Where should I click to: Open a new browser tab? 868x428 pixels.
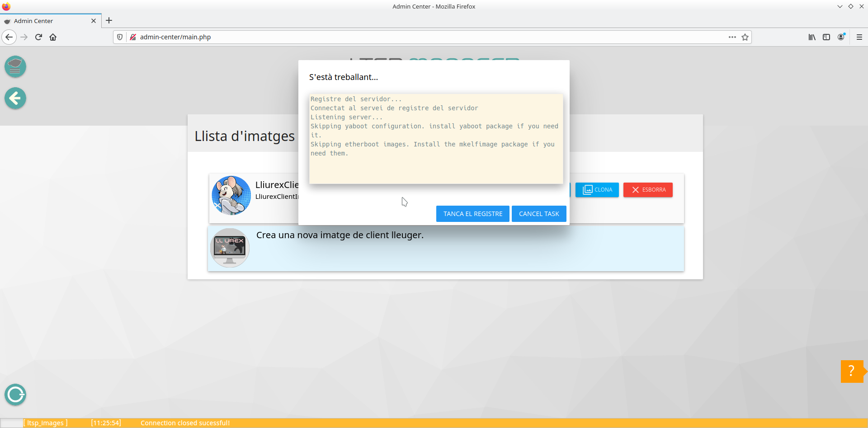click(109, 20)
